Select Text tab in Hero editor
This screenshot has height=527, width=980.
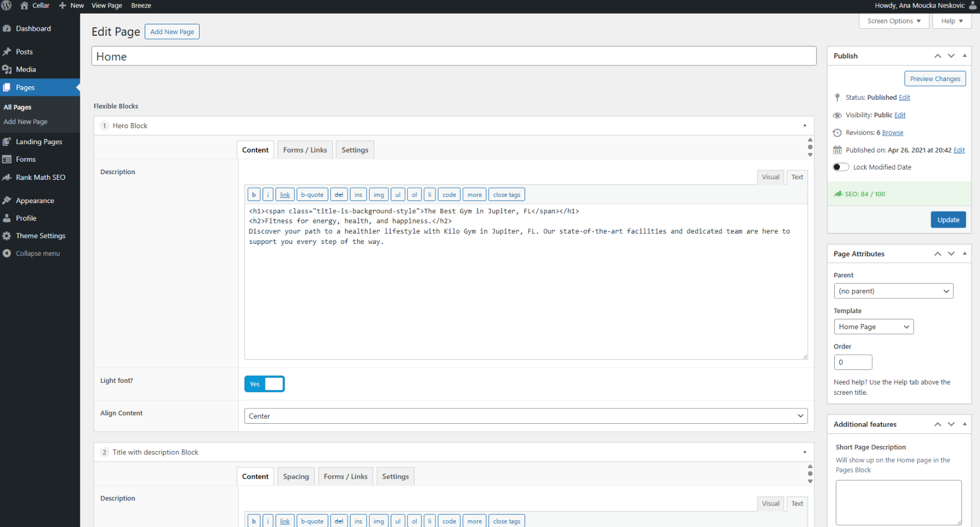point(797,177)
